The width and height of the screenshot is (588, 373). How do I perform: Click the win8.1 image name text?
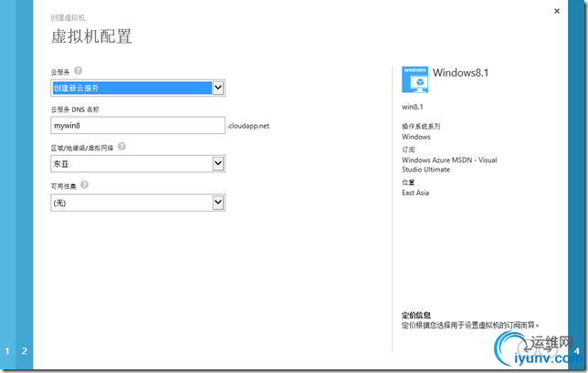(x=413, y=107)
